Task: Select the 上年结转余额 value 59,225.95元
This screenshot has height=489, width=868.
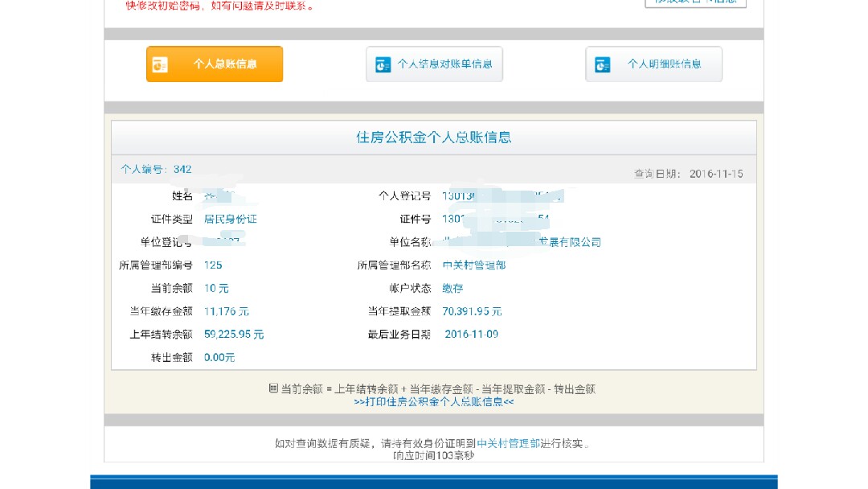Action: tap(234, 334)
